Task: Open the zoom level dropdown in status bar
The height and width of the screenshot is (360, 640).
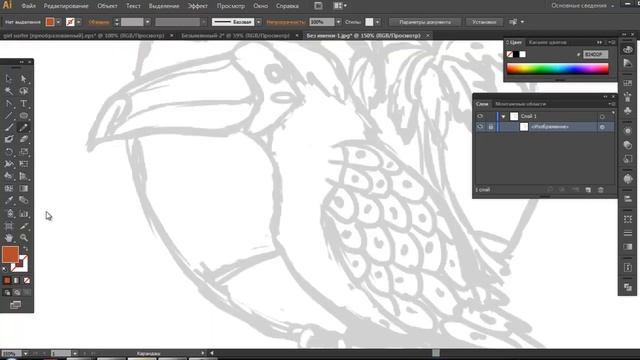Action: pos(25,353)
